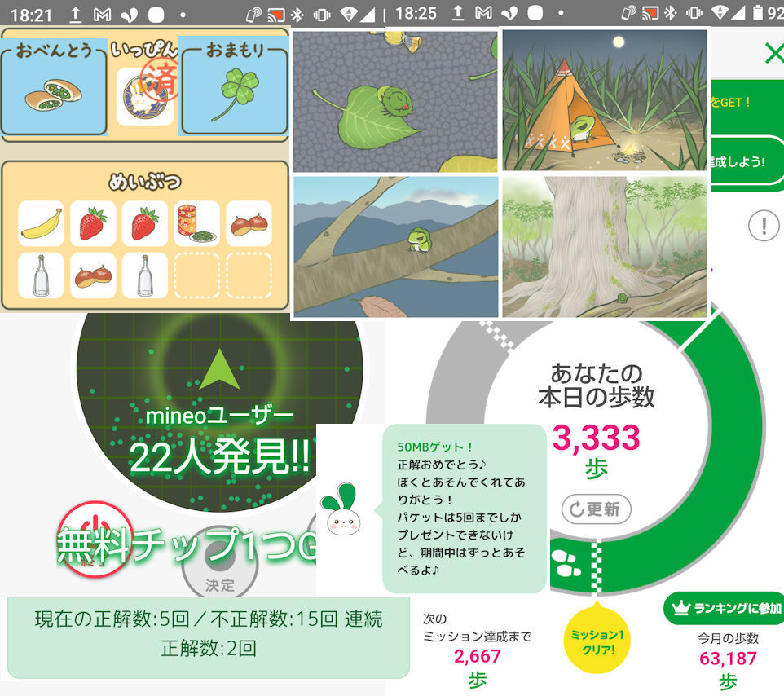Select the red canned food item
Image resolution: width=784 pixels, height=696 pixels.
(x=197, y=223)
